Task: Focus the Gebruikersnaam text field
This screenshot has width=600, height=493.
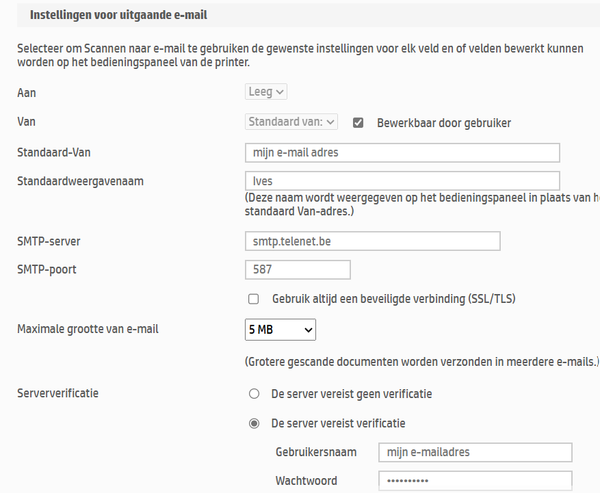Action: [475, 452]
